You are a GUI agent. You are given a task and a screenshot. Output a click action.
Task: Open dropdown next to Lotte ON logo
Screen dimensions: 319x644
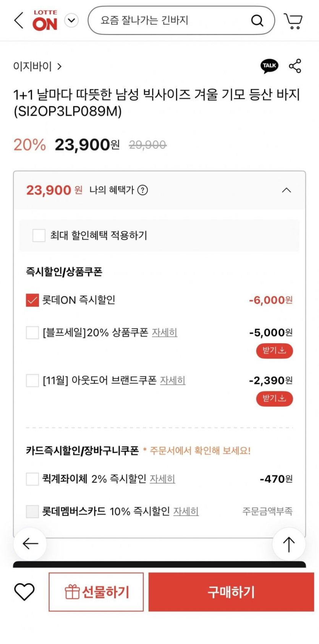tap(71, 20)
